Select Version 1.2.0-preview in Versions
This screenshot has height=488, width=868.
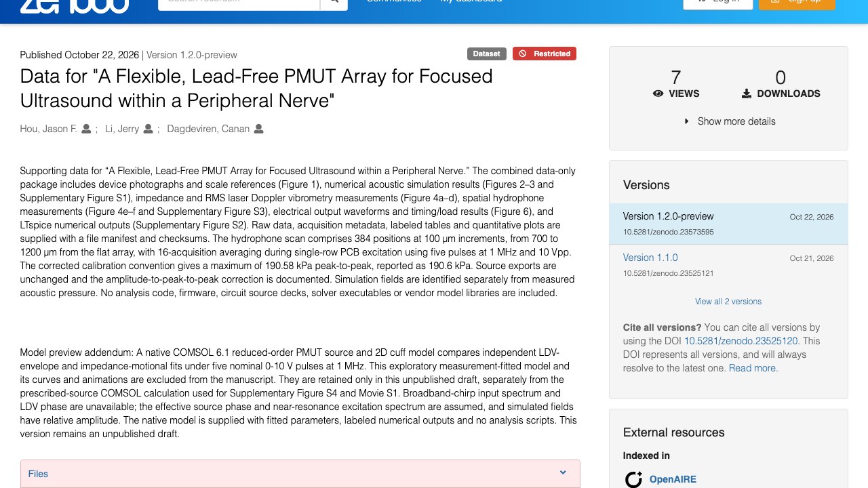tap(668, 216)
